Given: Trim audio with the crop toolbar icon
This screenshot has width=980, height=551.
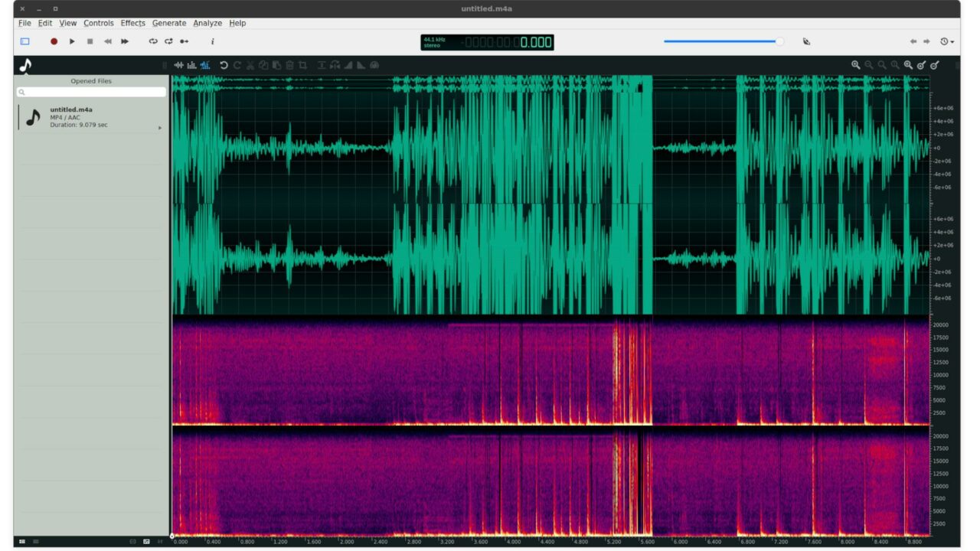Looking at the screenshot, I should pos(304,65).
